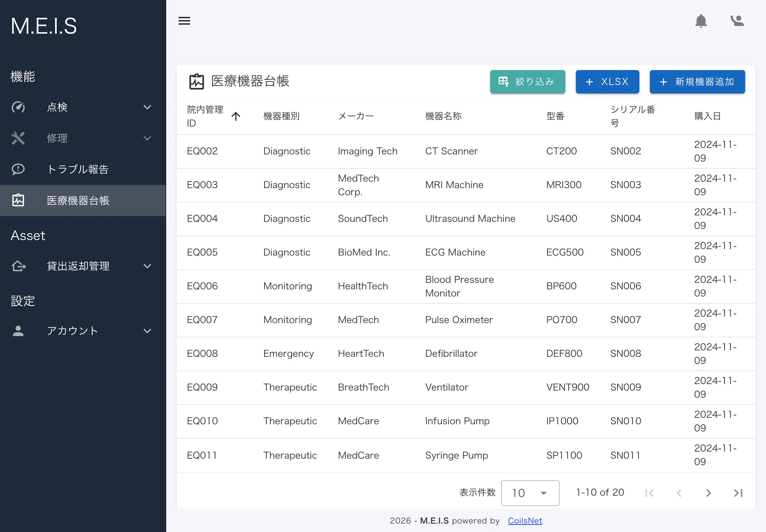This screenshot has height=532, width=766.
Task: Expand the 点検 menu chevron
Action: [147, 107]
